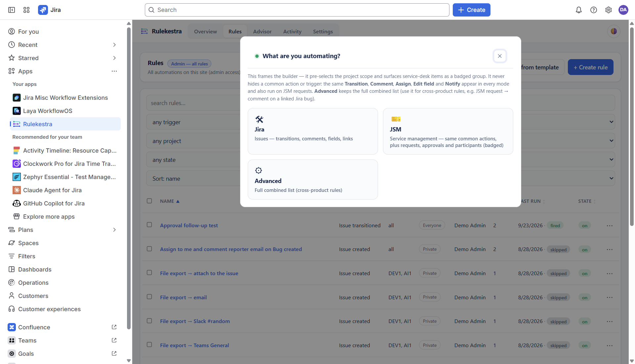Image resolution: width=635 pixels, height=364 pixels.
Task: Check File export → Slack #random checkbox
Action: [149, 321]
